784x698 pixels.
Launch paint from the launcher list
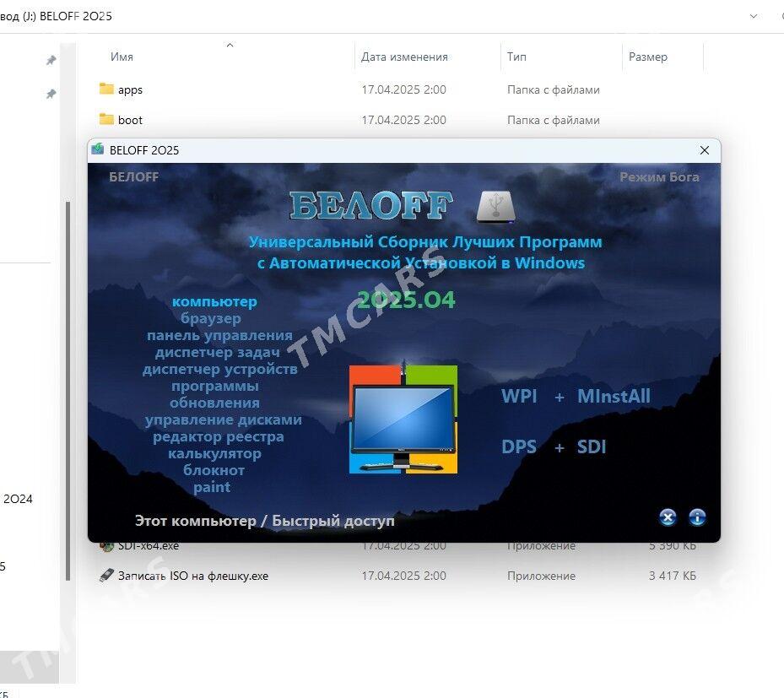click(212, 487)
